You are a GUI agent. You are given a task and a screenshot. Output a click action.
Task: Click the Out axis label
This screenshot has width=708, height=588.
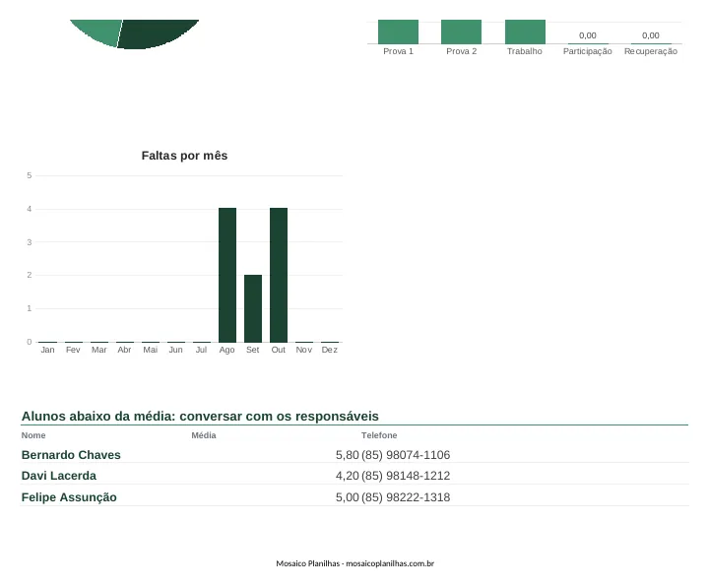coord(278,350)
